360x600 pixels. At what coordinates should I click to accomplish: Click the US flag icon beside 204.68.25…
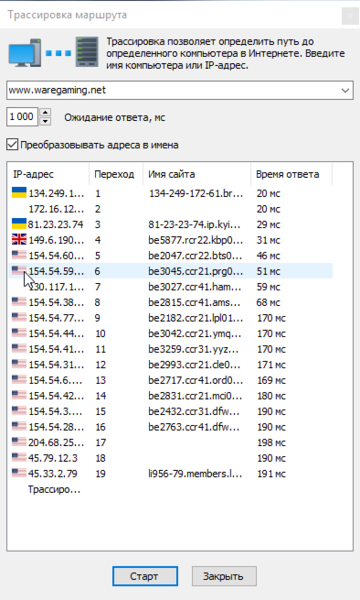tap(19, 442)
